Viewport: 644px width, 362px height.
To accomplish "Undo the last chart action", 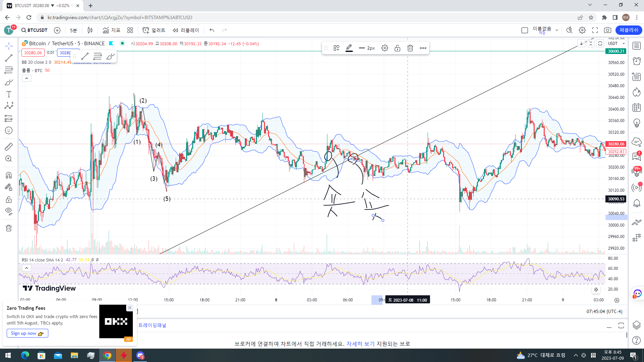I will pos(212,30).
